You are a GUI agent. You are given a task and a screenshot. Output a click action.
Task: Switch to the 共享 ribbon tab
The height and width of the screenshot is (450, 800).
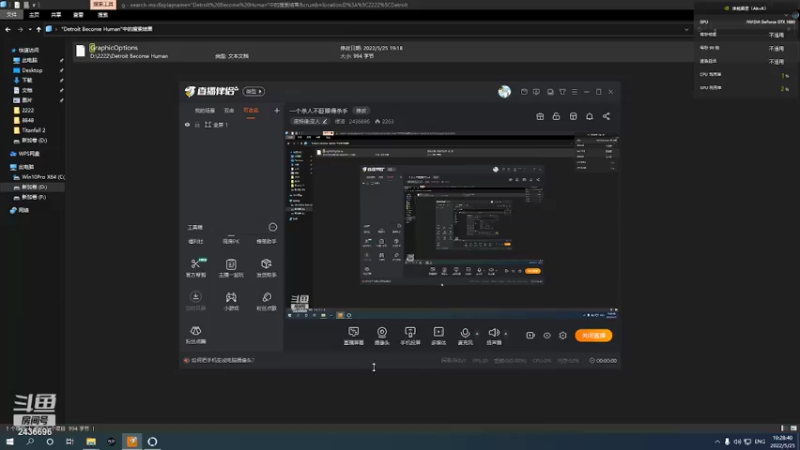(56, 15)
